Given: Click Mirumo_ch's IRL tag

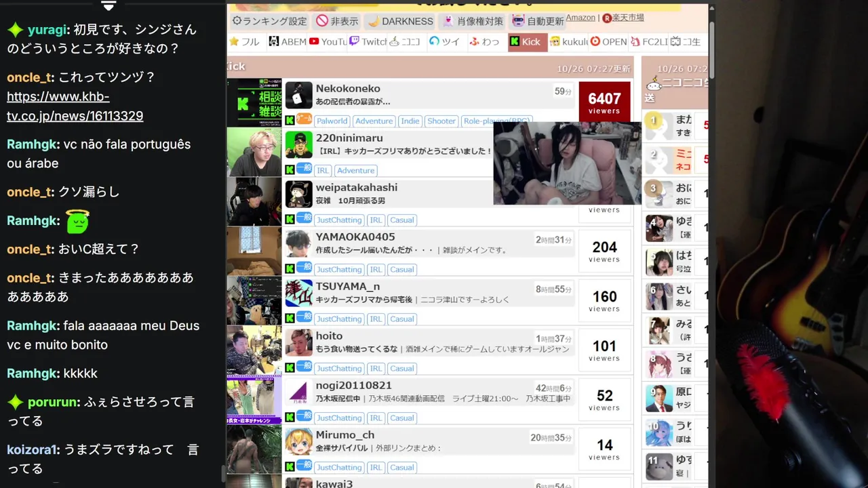Looking at the screenshot, I should 376,468.
